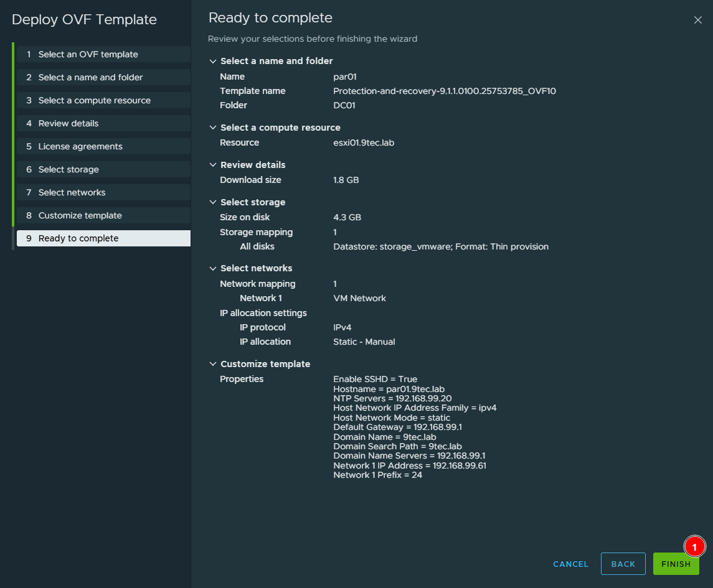This screenshot has width=713, height=588.
Task: Click Domain Name Servers = 192.168.99.1 property
Action: click(x=409, y=455)
